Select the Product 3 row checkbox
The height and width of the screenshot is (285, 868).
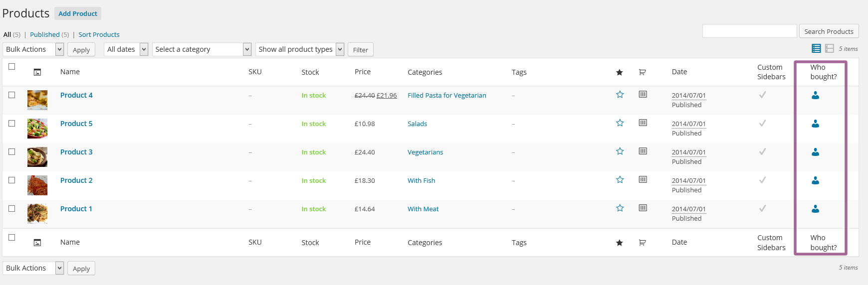tap(12, 151)
